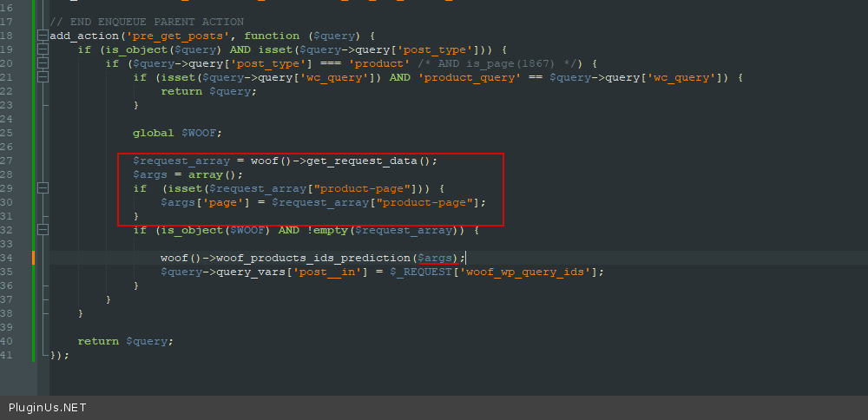
Task: Click line number 27 in the gutter
Action: 7,161
